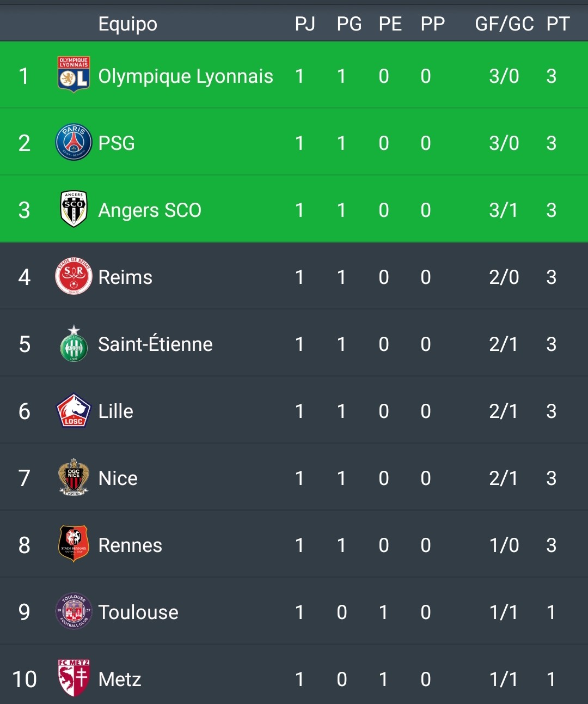The image size is (588, 704).
Task: Select the Toulouse team name
Action: pyautogui.click(x=138, y=612)
